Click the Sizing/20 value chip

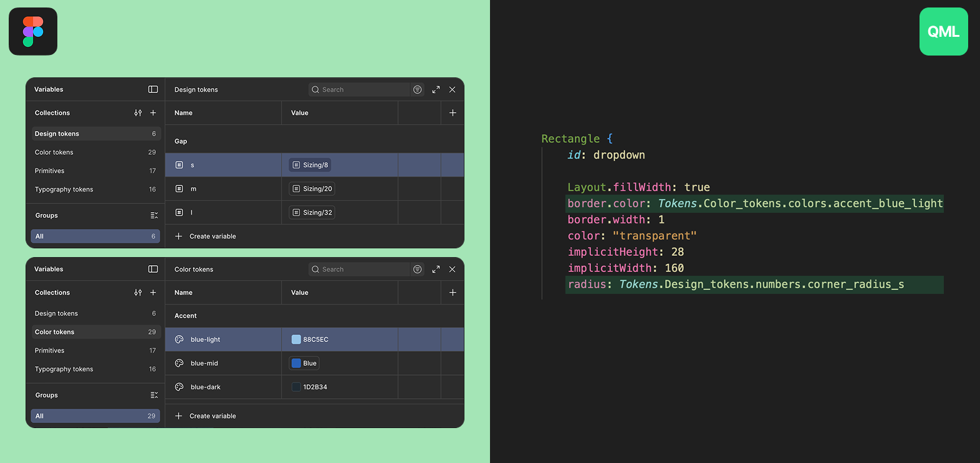pyautogui.click(x=312, y=189)
